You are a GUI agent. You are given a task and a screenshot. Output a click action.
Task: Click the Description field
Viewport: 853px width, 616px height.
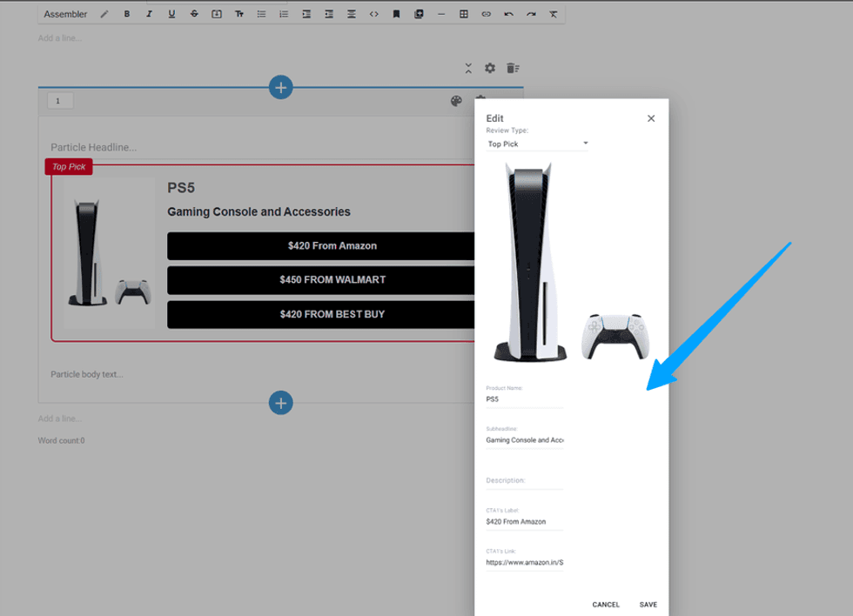pos(524,480)
